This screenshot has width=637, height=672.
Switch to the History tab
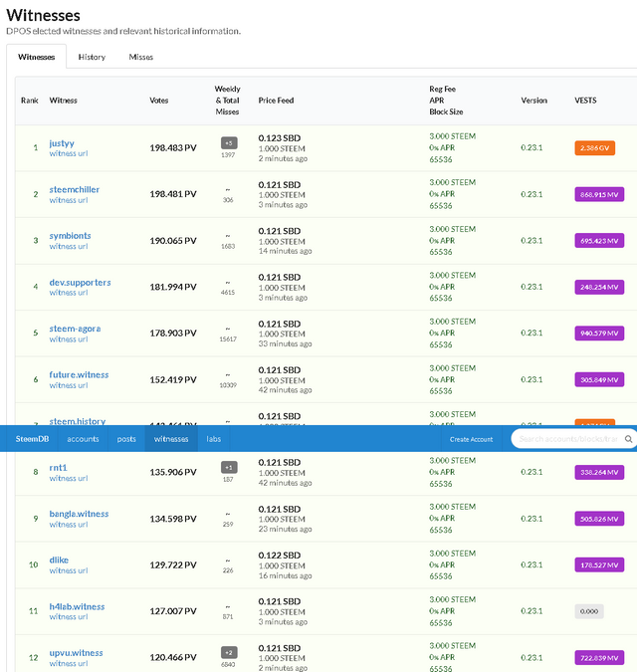tap(92, 57)
